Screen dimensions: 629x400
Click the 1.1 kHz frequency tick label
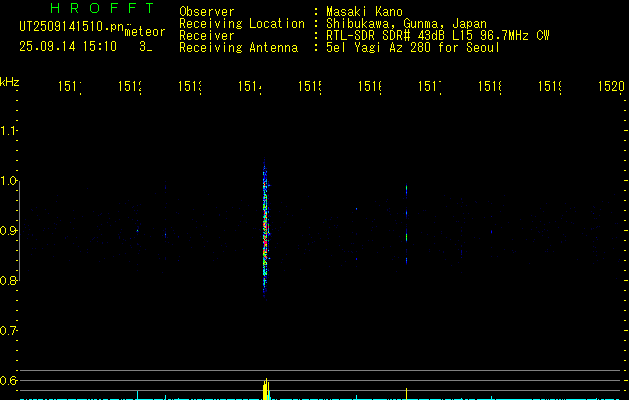tap(8, 130)
